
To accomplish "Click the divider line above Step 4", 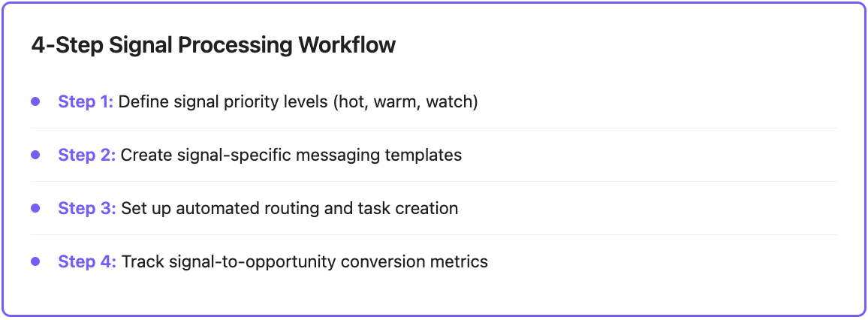I will (434, 235).
